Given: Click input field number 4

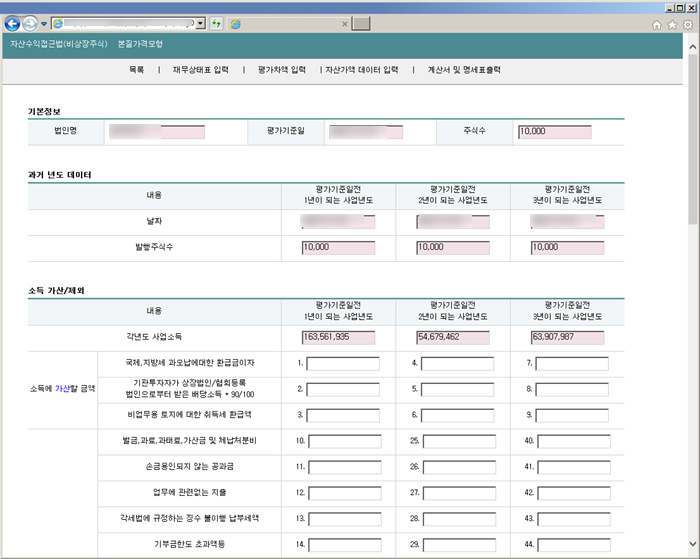Looking at the screenshot, I should click(x=458, y=363).
